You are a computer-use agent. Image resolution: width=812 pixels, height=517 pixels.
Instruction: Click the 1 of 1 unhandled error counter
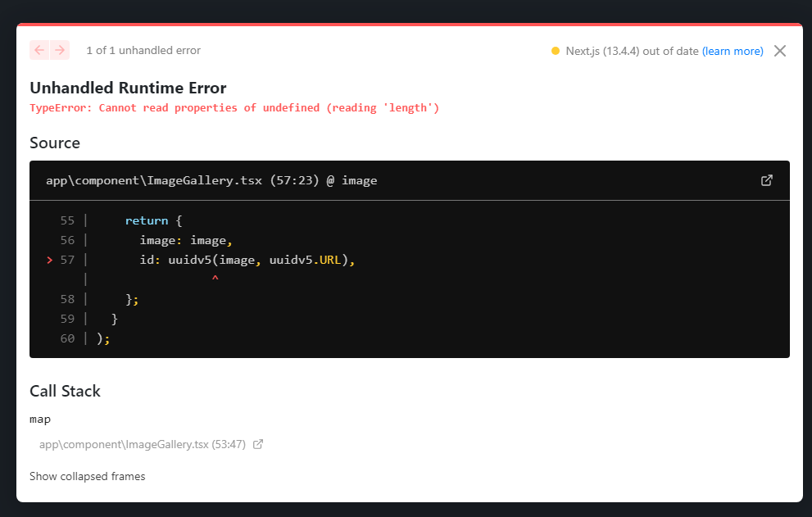click(x=143, y=50)
